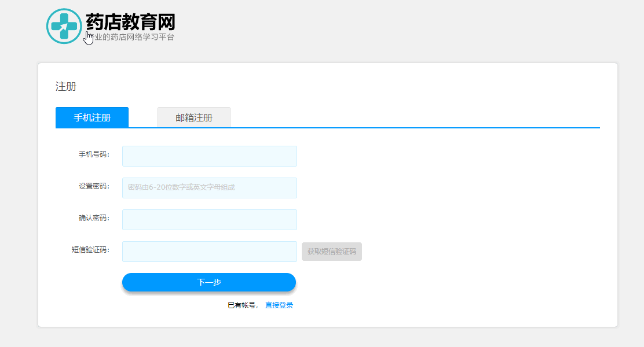Click the blue divider line below the tabs
This screenshot has height=347, width=644.
tap(405, 127)
